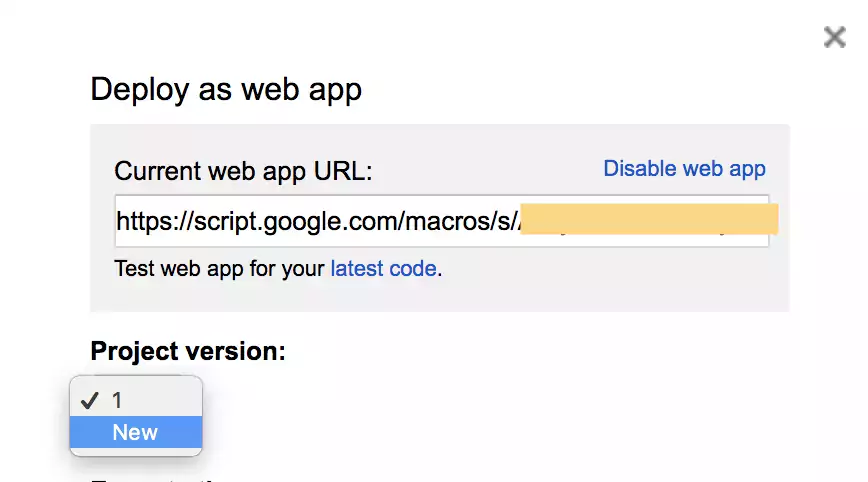This screenshot has height=482, width=868.
Task: Select New in project version dropdown
Action: coord(136,432)
